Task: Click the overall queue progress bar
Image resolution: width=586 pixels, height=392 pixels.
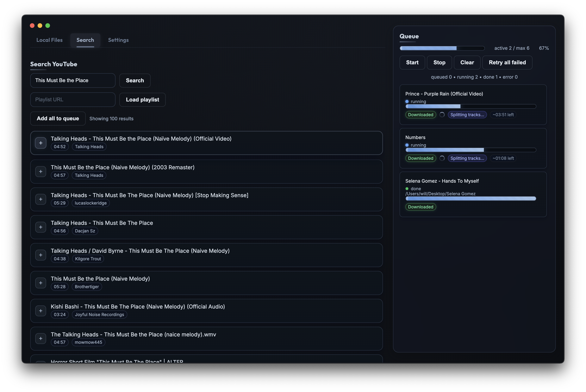Action: (x=442, y=48)
